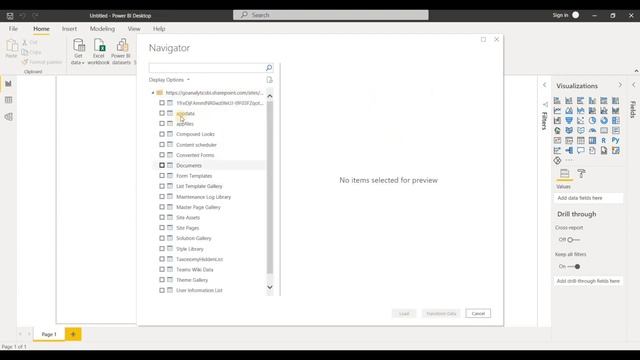
Task: Open Get data in ribbon
Action: click(78, 51)
